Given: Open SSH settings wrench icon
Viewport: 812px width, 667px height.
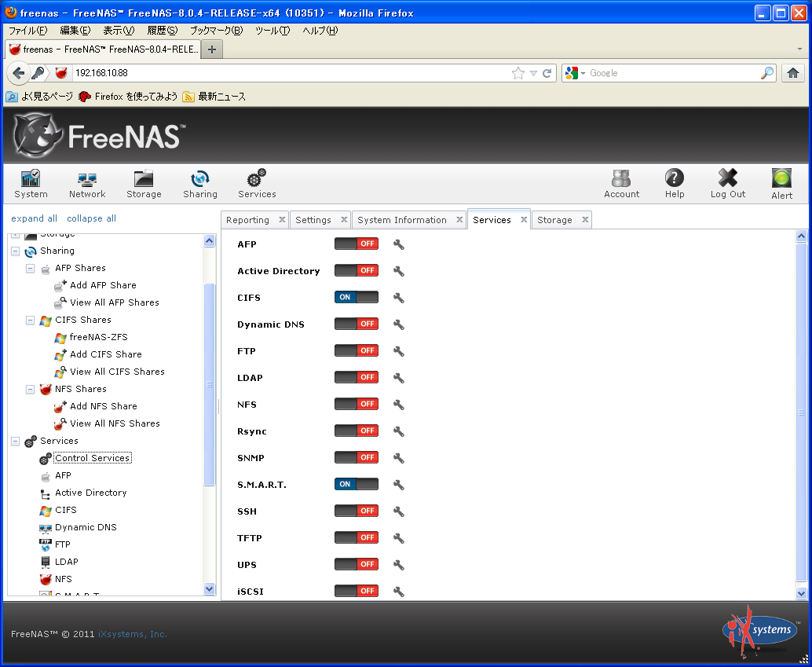Looking at the screenshot, I should click(398, 511).
